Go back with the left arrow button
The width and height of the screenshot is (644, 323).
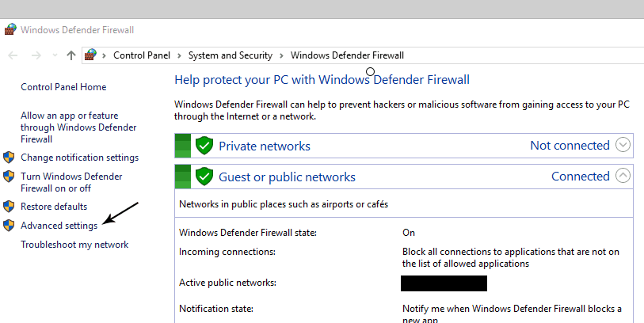coord(13,55)
